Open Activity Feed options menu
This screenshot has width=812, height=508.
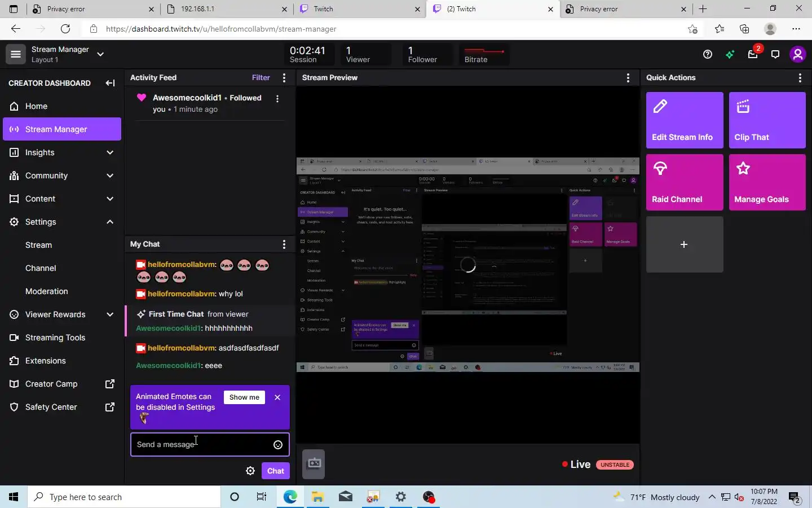coord(284,78)
